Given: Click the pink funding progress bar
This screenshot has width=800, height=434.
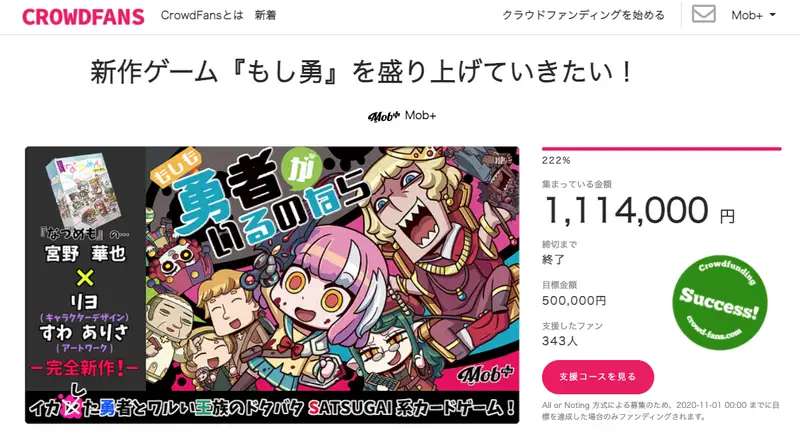Looking at the screenshot, I should click(661, 149).
